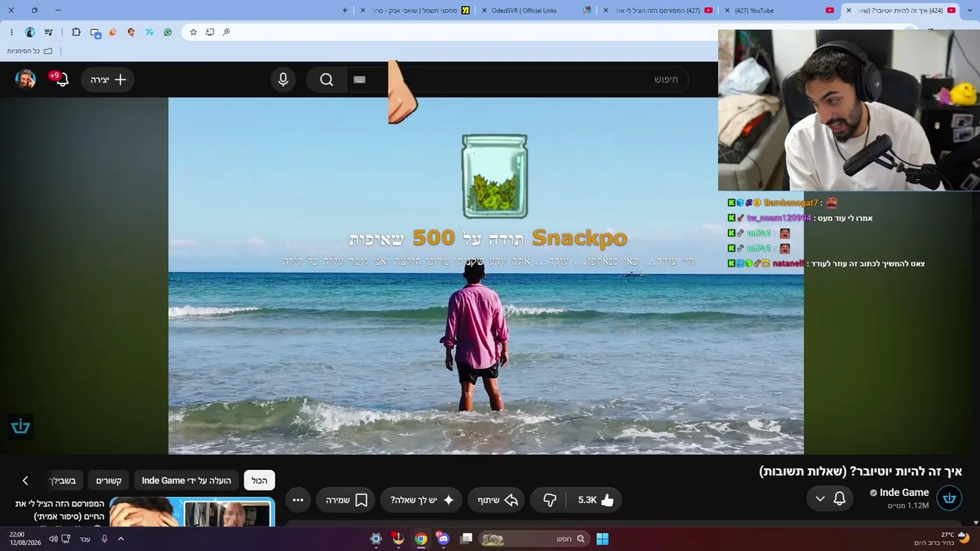Open the recommended video thumbnail in the sidebar
The image size is (980, 551).
[192, 512]
